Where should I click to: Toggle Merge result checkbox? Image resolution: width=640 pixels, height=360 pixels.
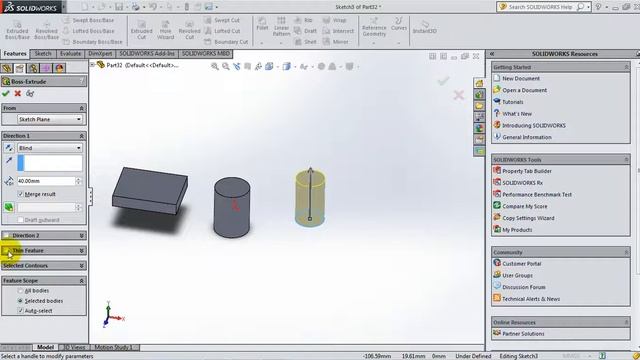(20, 194)
